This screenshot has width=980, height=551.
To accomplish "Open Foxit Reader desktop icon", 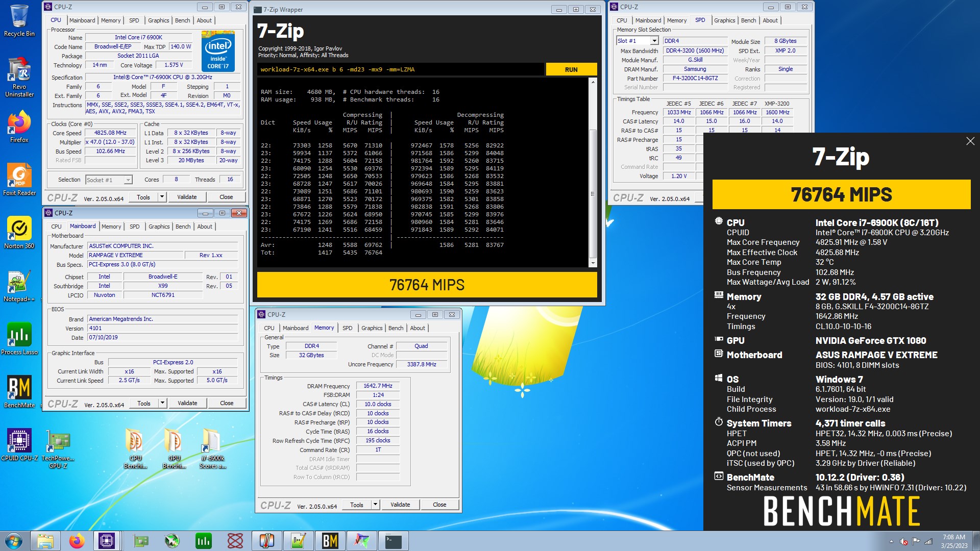I will [x=19, y=180].
